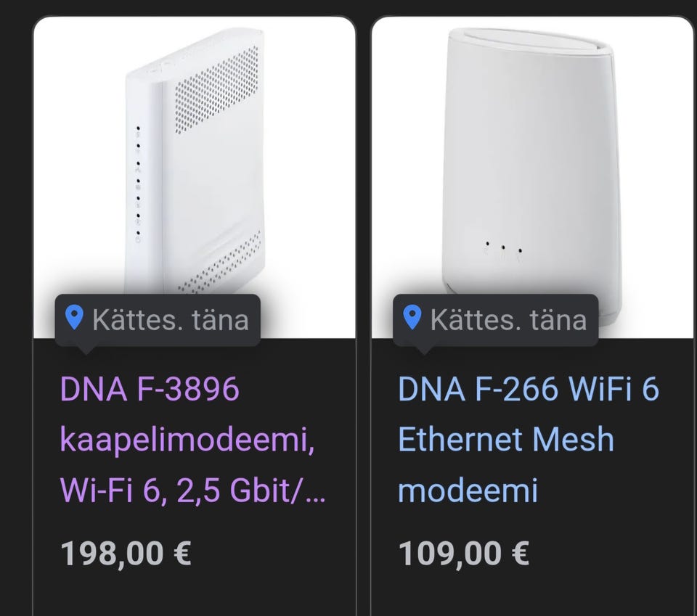
Task: Open the 'DNA F-3896' title link
Action: [150, 390]
